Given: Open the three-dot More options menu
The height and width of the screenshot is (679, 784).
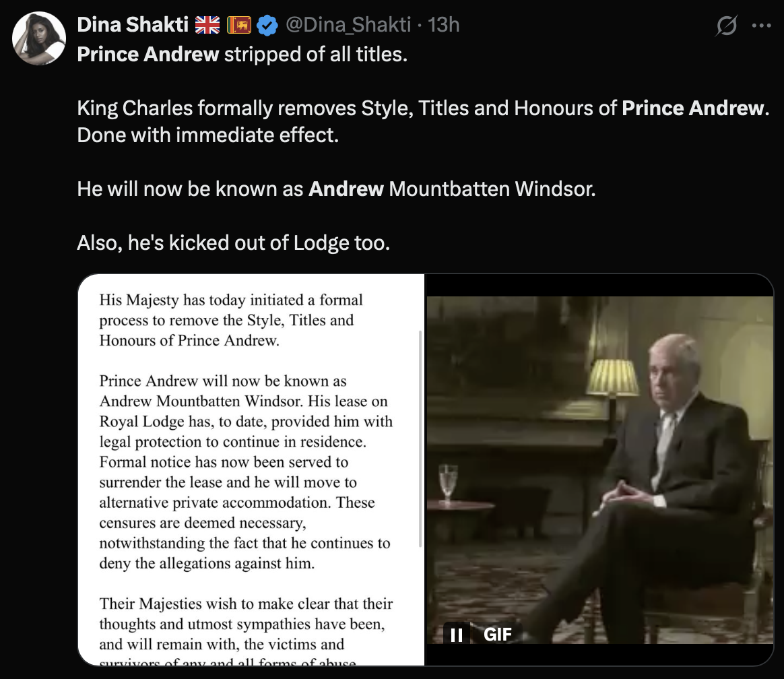Looking at the screenshot, I should (x=761, y=26).
